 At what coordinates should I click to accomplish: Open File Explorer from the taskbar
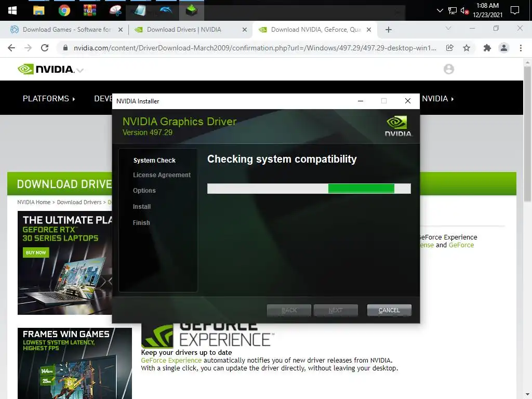tap(38, 10)
